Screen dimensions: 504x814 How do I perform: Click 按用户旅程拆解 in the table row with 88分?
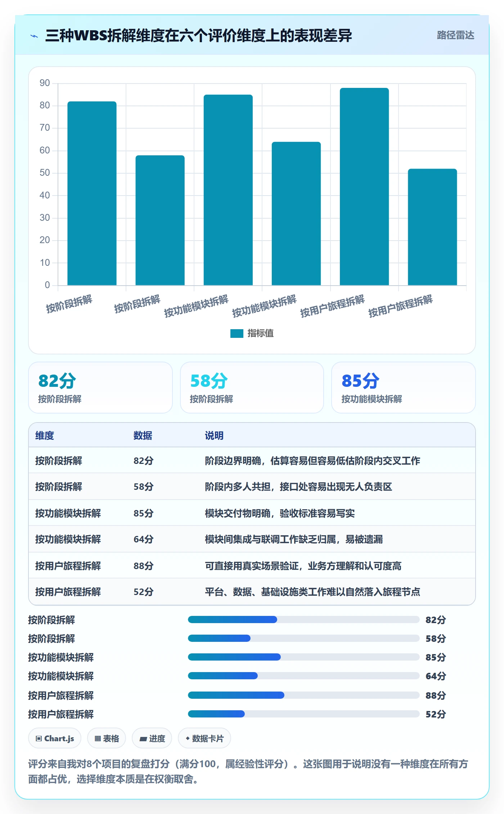coord(68,566)
